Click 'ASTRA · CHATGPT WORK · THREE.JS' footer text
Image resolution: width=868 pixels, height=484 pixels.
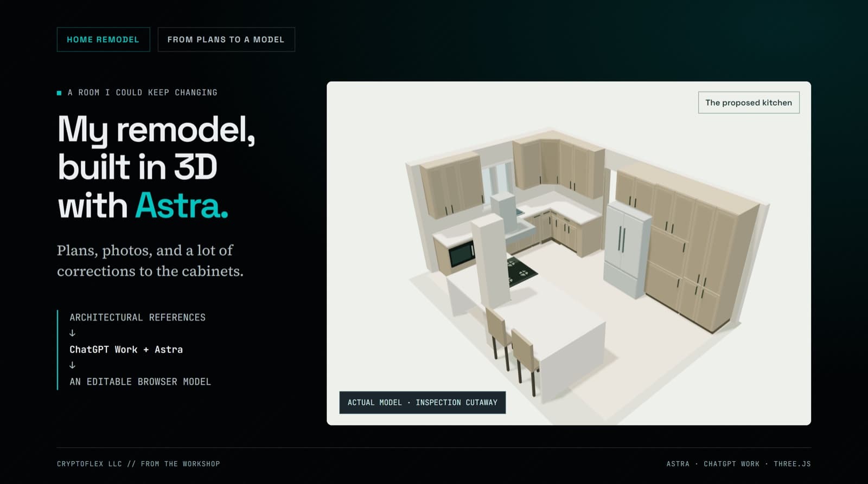click(738, 464)
